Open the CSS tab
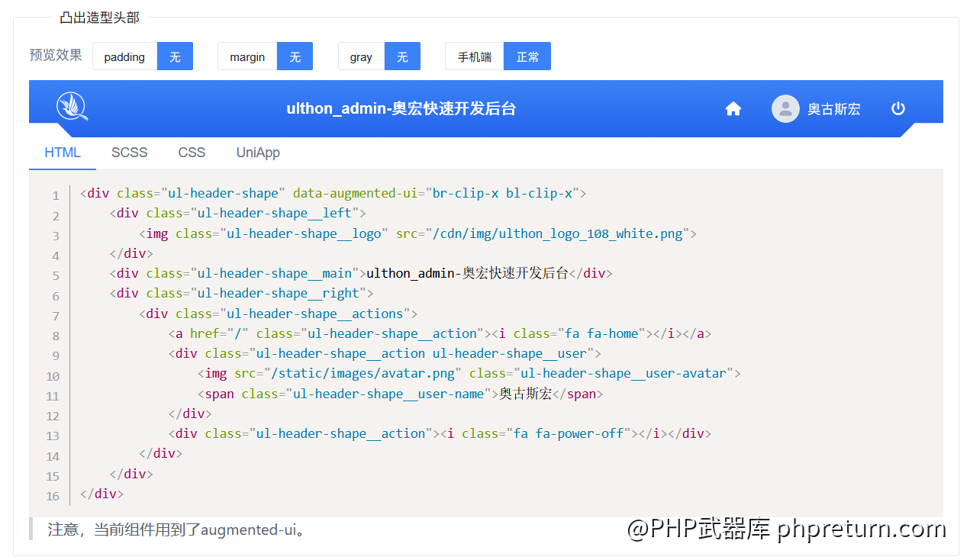This screenshot has height=560, width=970. [x=192, y=153]
